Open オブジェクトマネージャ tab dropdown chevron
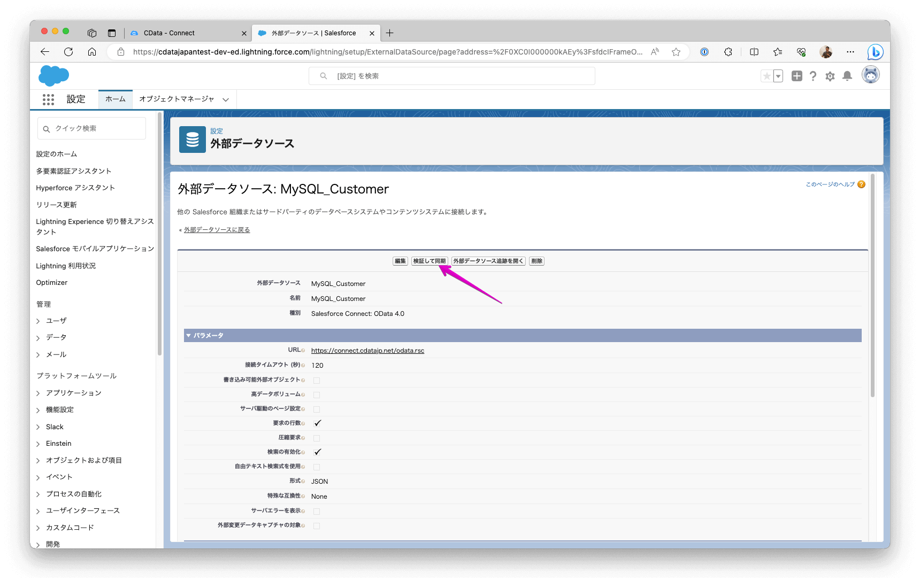920x588 pixels. coord(226,100)
